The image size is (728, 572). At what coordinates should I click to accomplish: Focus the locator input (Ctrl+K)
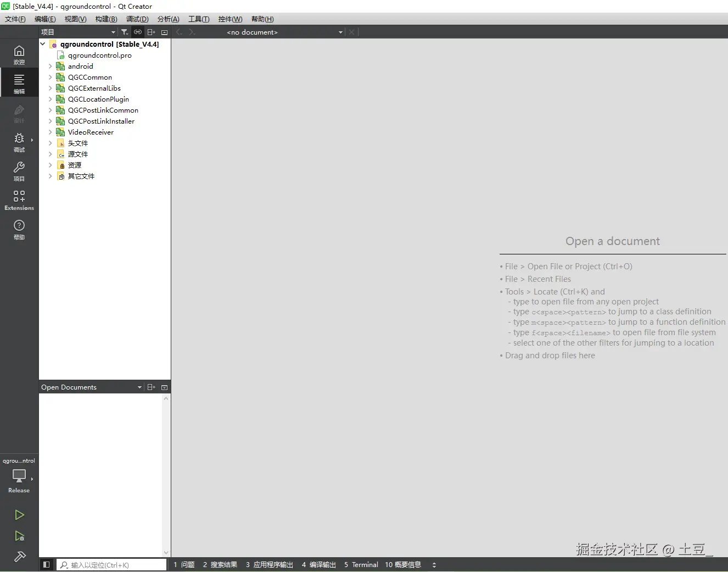[x=111, y=565]
